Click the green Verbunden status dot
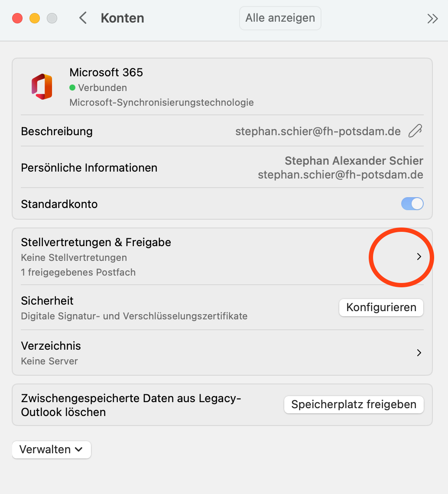 tap(72, 88)
